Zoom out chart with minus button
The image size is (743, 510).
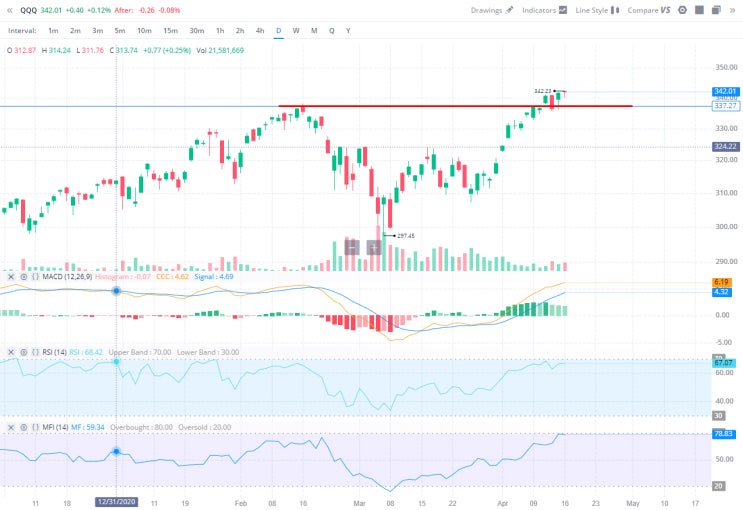coord(352,247)
